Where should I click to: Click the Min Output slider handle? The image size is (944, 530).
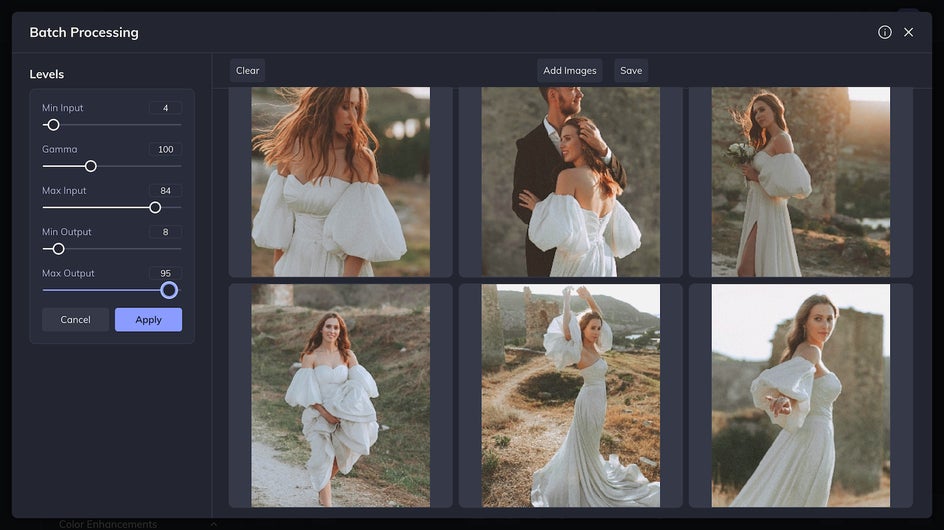click(58, 249)
